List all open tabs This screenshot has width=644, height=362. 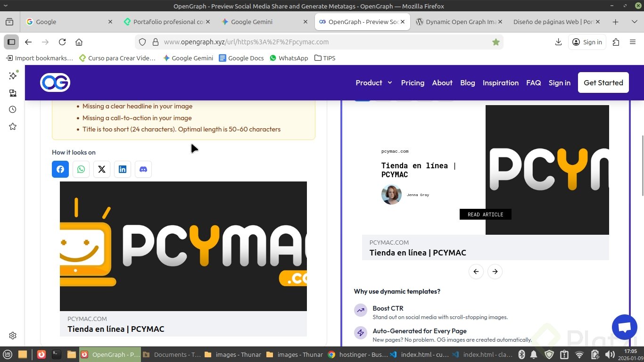coord(634,22)
